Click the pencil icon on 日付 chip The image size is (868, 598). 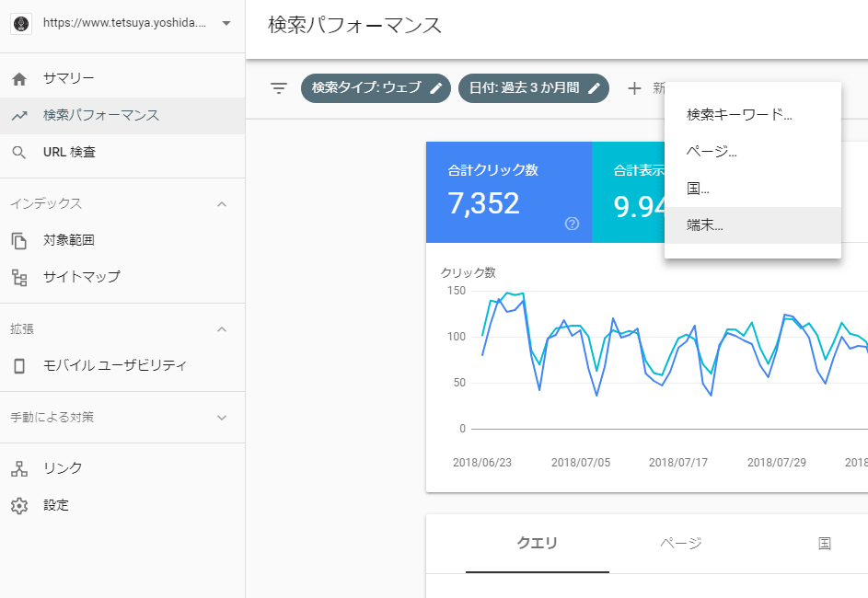click(595, 88)
